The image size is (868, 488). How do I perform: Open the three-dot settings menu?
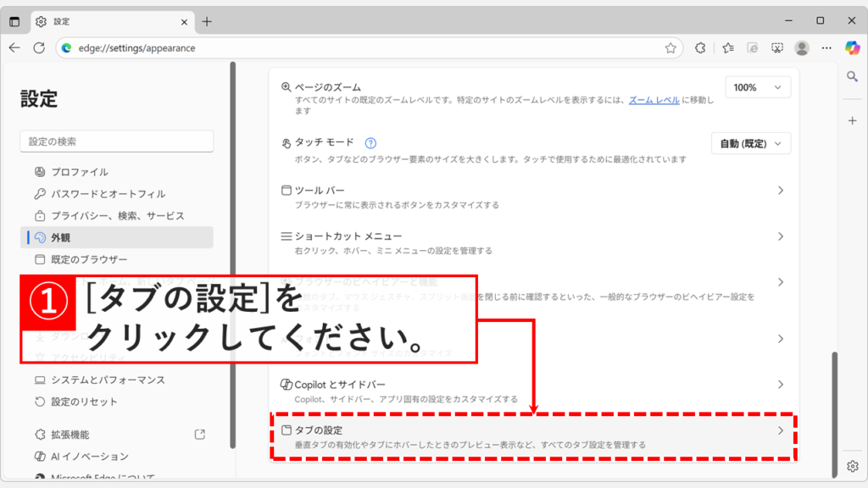click(826, 48)
